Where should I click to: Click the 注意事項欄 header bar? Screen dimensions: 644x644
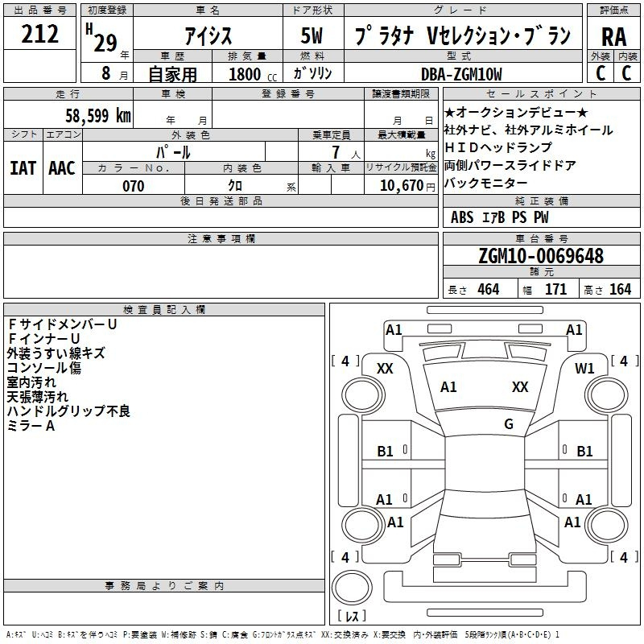tap(221, 238)
